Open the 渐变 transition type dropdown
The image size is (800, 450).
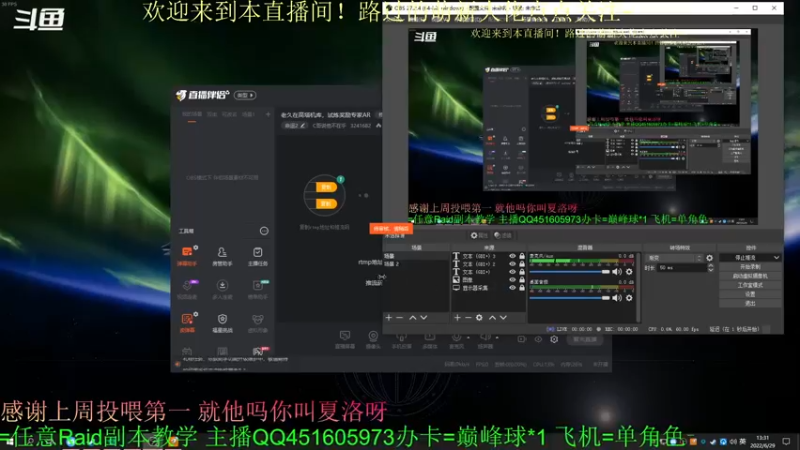[674, 258]
